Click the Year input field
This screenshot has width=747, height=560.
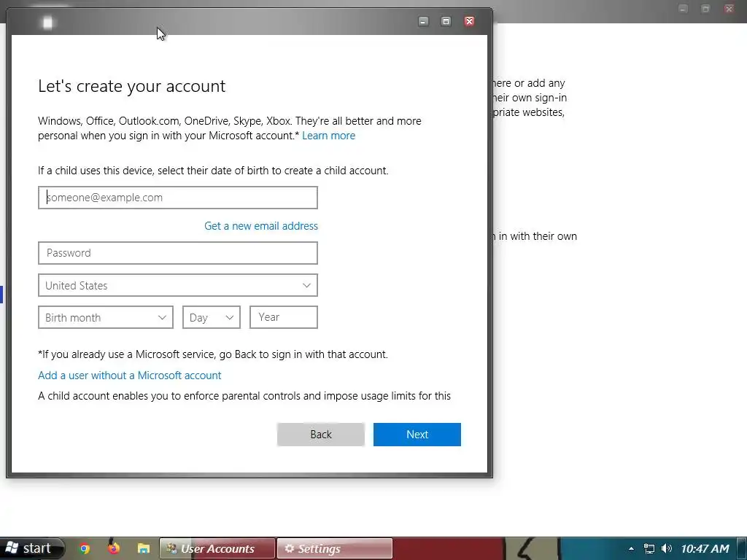tap(284, 317)
